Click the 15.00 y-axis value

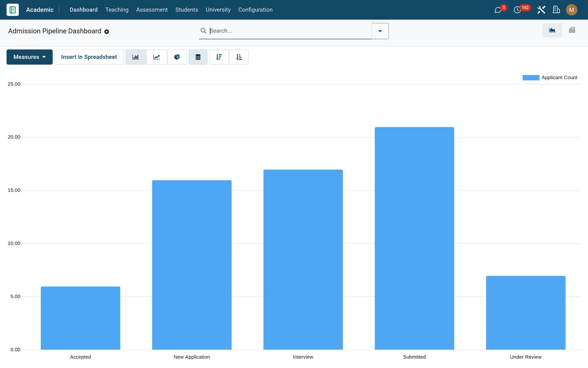(x=14, y=190)
